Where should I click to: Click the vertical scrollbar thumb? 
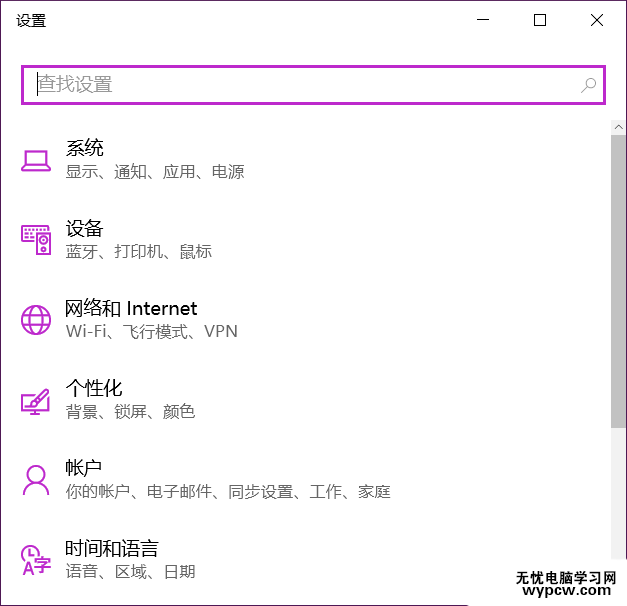coord(619,281)
